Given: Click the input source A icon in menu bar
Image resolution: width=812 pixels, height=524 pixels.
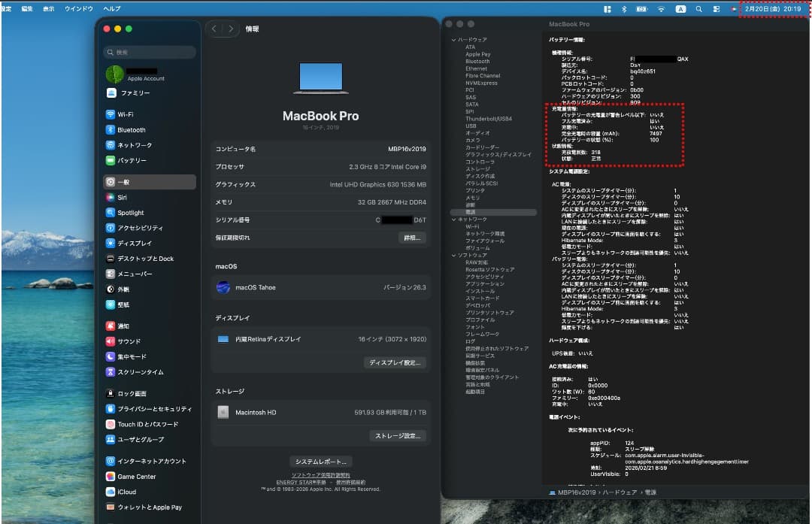Looking at the screenshot, I should point(680,9).
